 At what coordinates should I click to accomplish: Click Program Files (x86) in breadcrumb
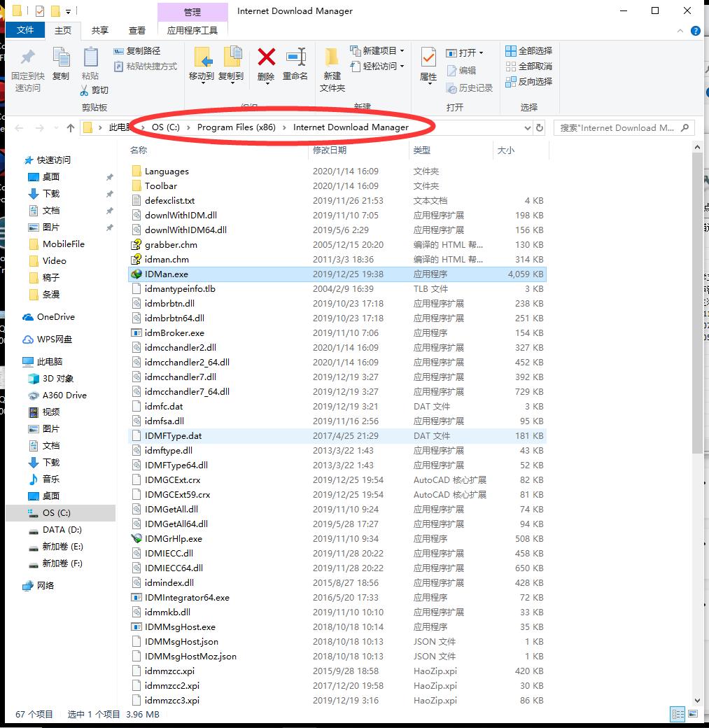point(237,127)
